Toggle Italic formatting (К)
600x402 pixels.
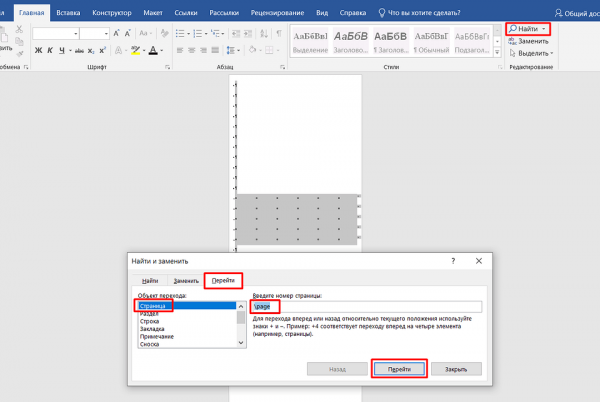(x=50, y=50)
